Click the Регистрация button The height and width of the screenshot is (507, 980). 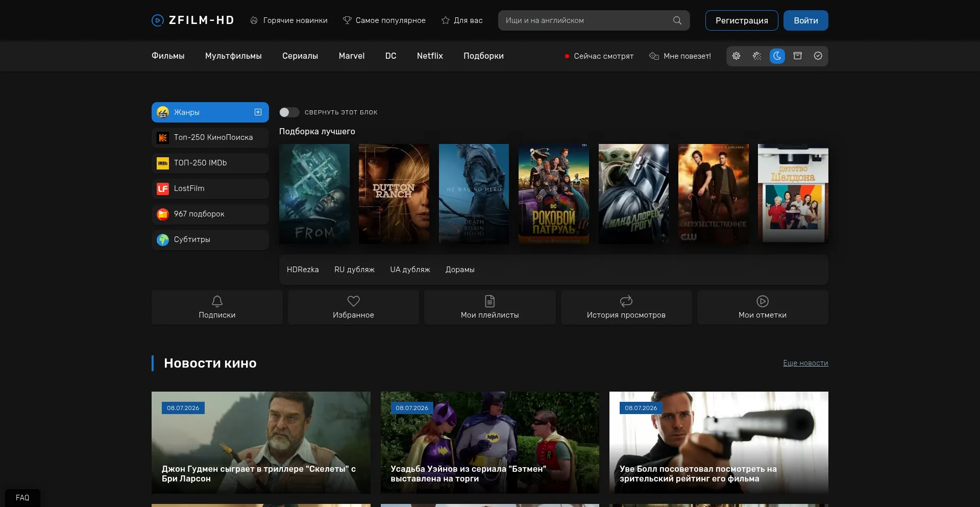(742, 20)
